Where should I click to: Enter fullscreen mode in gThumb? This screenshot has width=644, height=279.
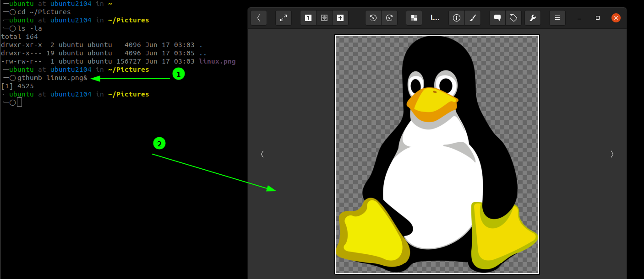click(x=284, y=18)
